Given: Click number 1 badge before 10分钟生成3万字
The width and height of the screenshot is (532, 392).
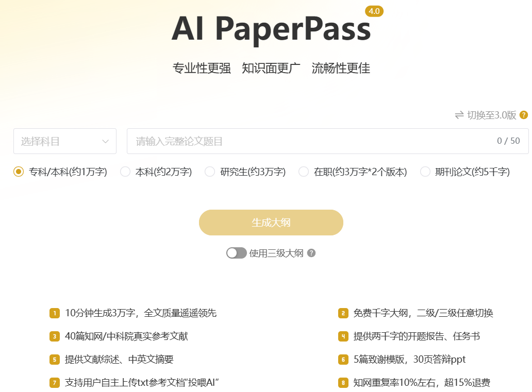Looking at the screenshot, I should point(54,313).
